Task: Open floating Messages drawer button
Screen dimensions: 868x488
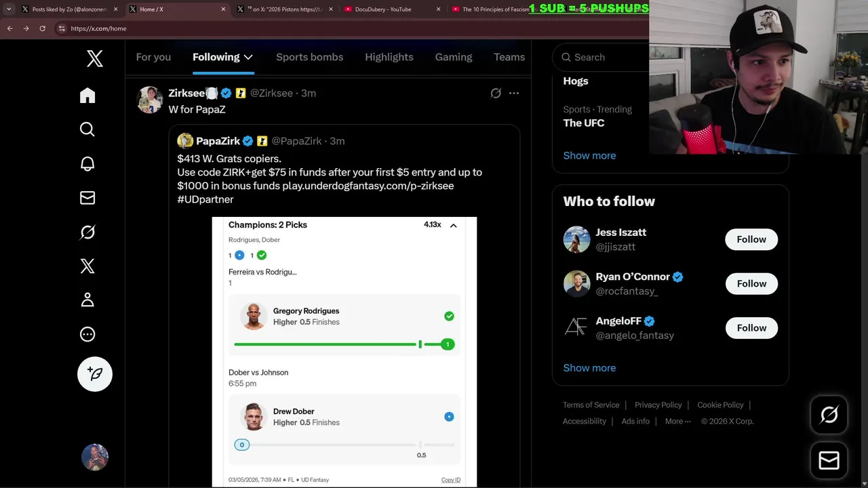Action: tap(829, 460)
